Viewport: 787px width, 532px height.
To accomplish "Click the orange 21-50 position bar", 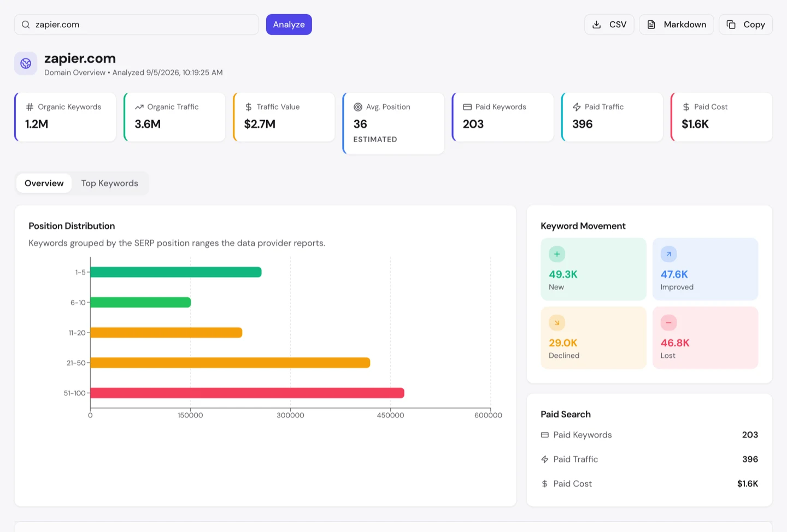I will (x=230, y=363).
